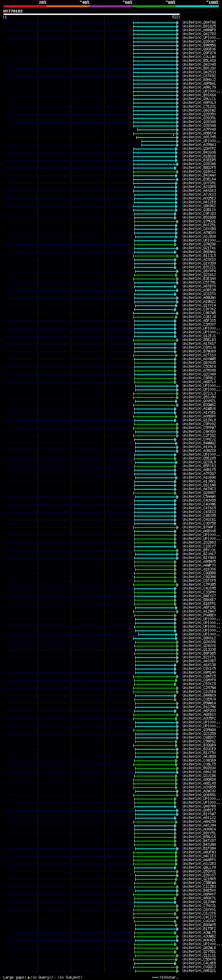Open hit UniRef100_Q5E265
Screen dimensions: 222x980
tap(199, 459)
